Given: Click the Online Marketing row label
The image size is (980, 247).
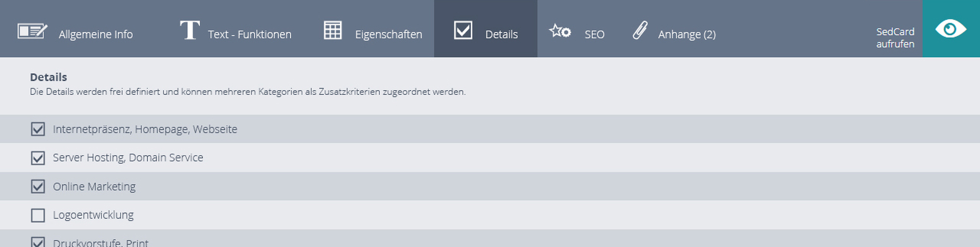Looking at the screenshot, I should click(94, 187).
